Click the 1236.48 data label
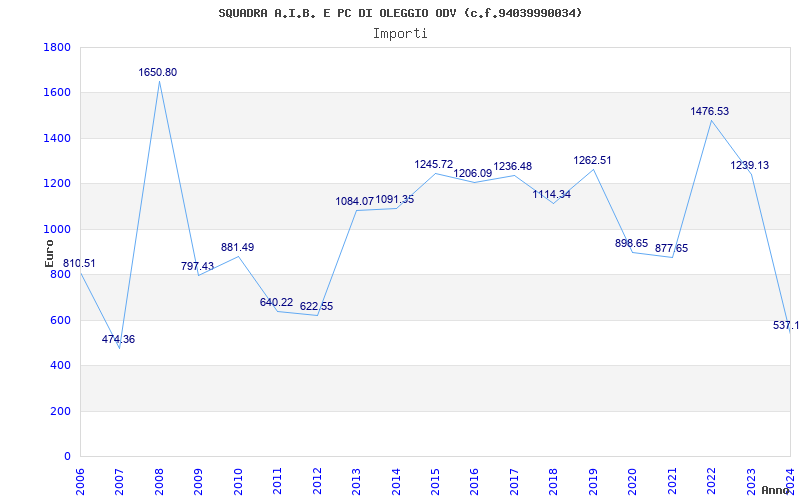 (x=513, y=167)
